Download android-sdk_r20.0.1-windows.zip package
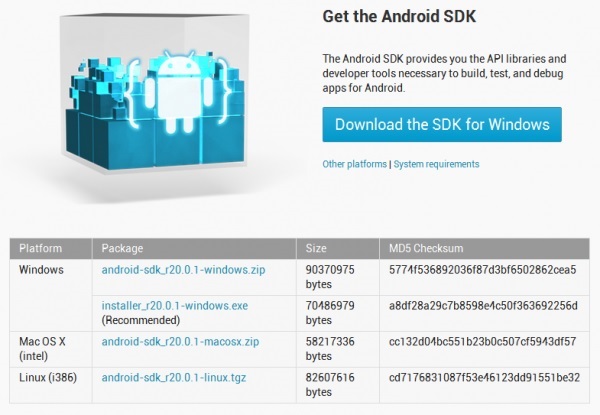This screenshot has height=415, width=600. click(183, 270)
